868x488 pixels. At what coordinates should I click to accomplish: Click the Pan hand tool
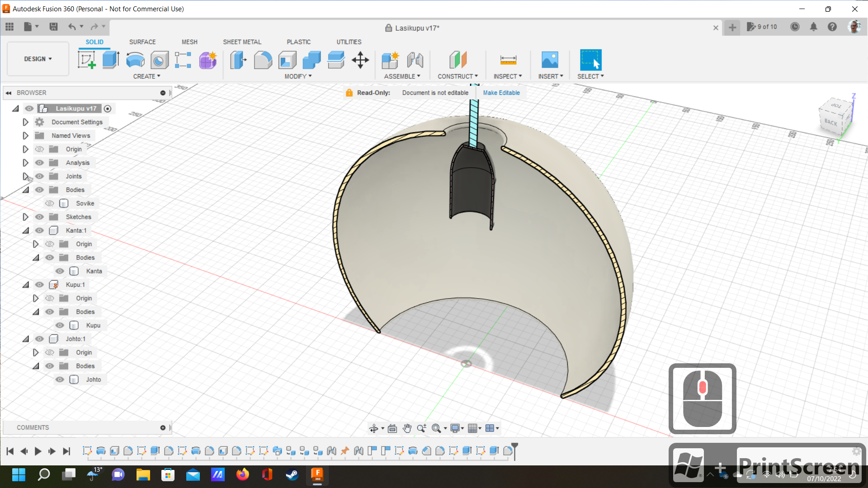[407, 428]
